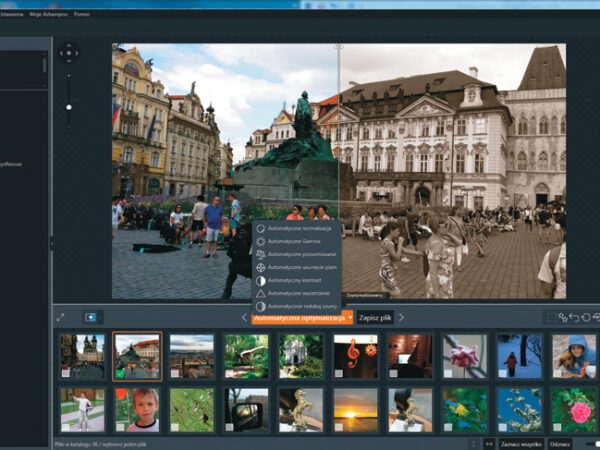
Task: Open the view mode dropdown above thumbnails
Action: (91, 317)
